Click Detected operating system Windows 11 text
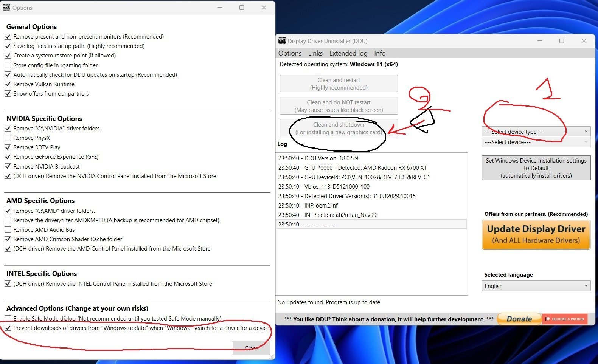 (x=339, y=64)
